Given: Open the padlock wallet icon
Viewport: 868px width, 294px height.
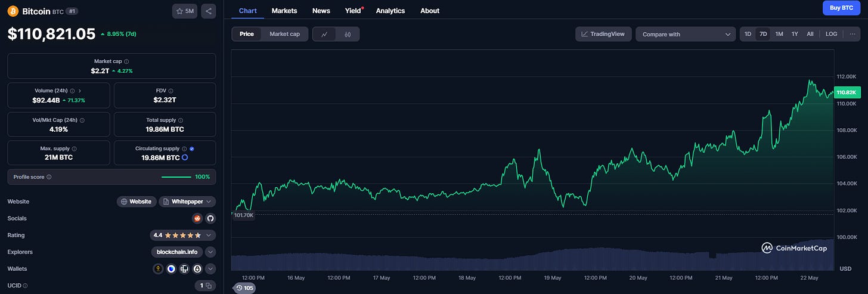Looking at the screenshot, I should coord(197,269).
